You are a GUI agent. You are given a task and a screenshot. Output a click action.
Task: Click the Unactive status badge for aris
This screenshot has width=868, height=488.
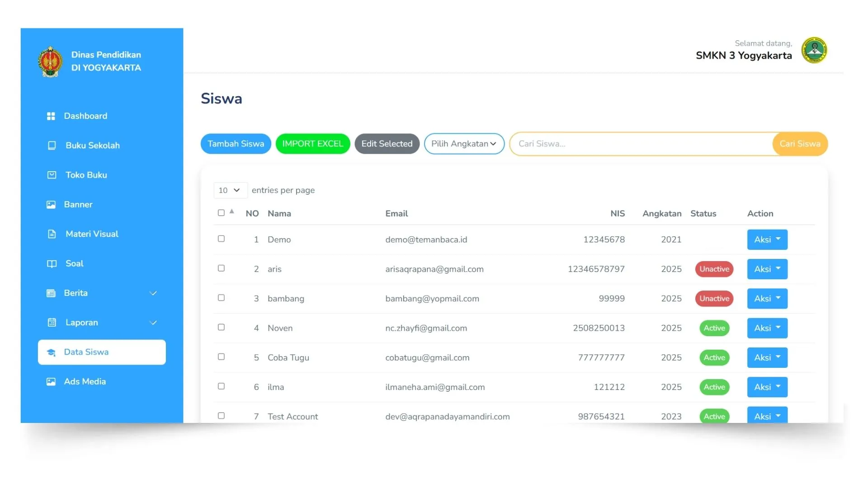714,269
